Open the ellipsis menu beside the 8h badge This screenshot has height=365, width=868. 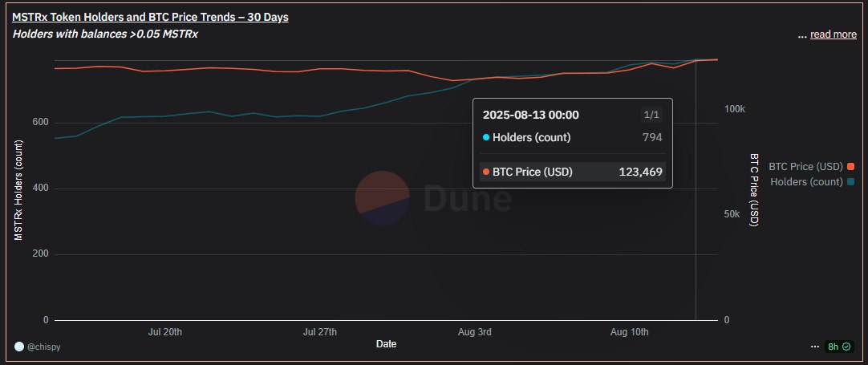click(814, 347)
